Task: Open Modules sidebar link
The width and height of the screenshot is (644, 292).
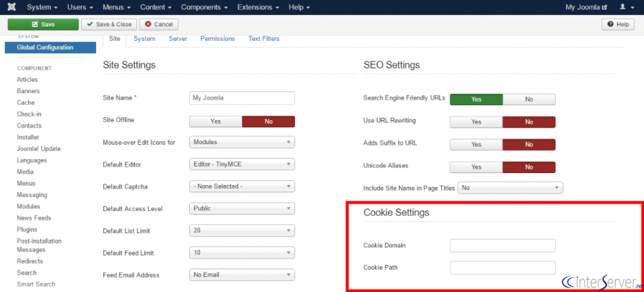Action: pyautogui.click(x=28, y=206)
